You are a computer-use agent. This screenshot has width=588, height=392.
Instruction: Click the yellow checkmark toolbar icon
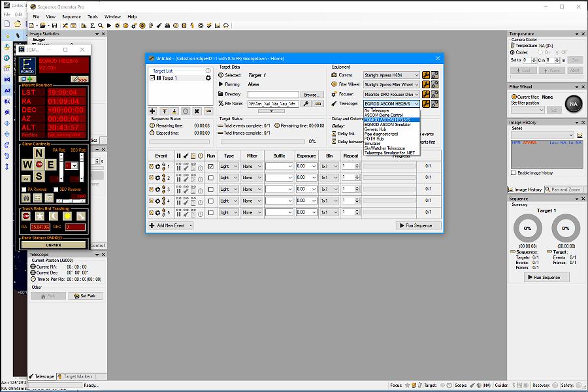tap(209, 25)
